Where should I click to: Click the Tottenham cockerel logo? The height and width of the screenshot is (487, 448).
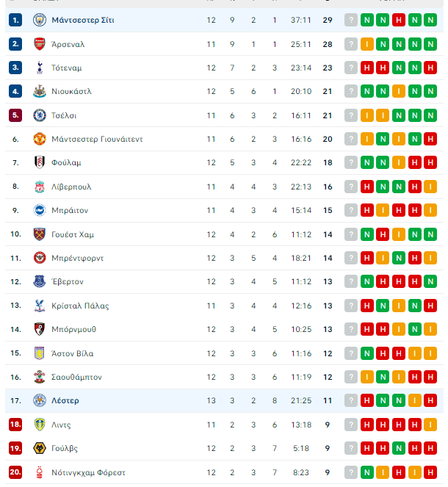click(x=40, y=68)
